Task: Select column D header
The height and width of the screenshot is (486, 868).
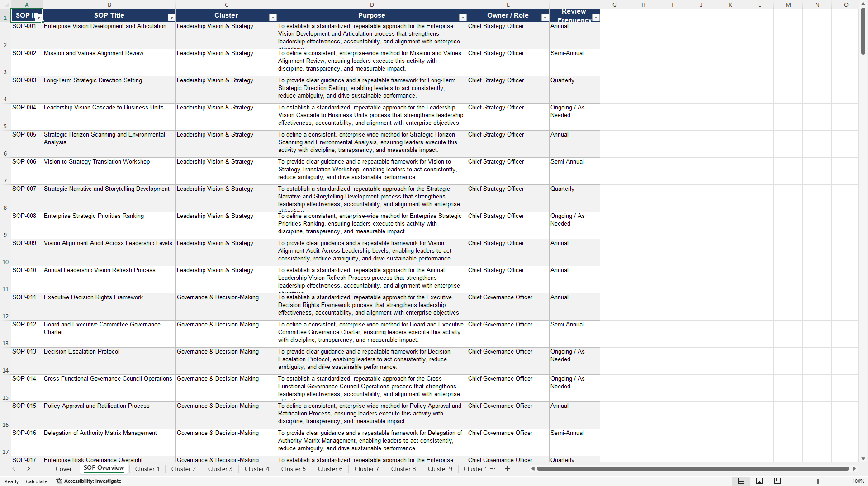Action: pos(372,5)
